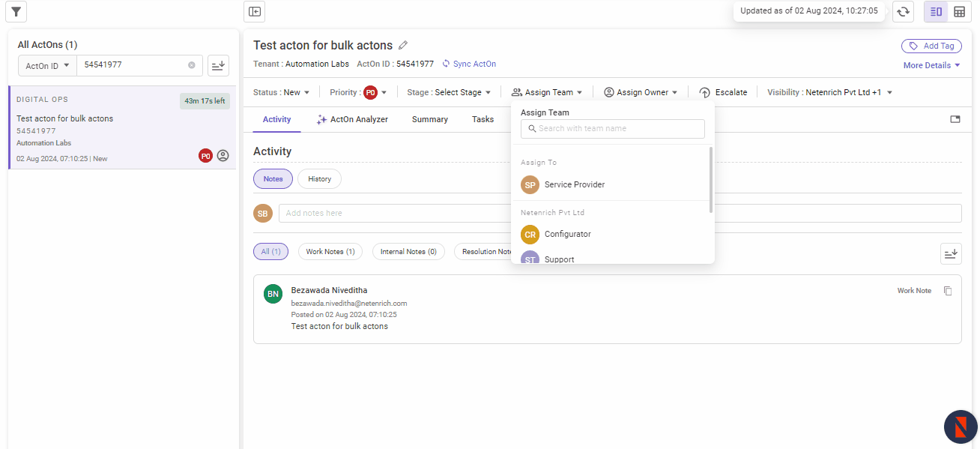This screenshot has width=980, height=449.
Task: Switch to split list view
Action: point(936,12)
